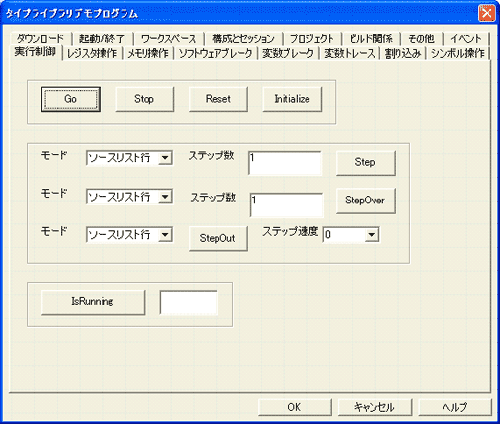
Task: Click the Go button
Action: [x=71, y=99]
